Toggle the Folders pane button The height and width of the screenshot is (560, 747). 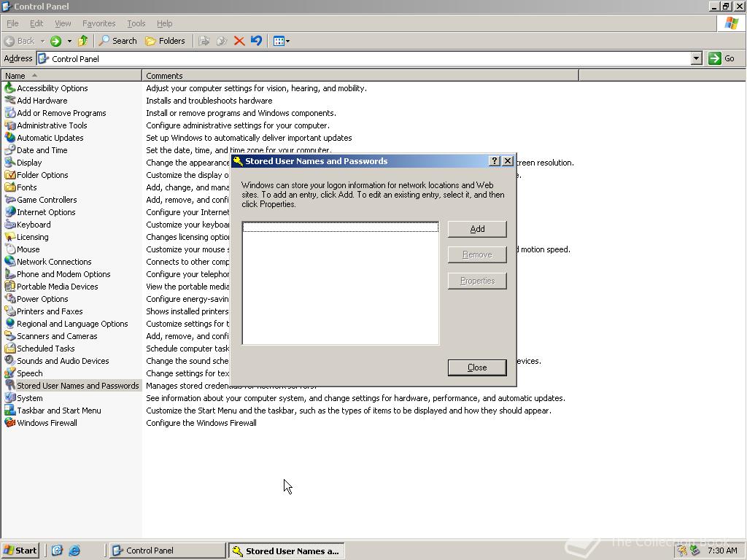[165, 41]
